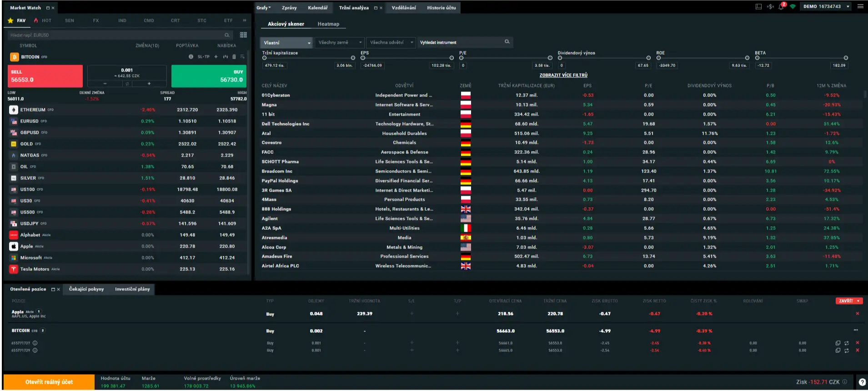Click the Market Watch search magnifier icon
Screen dimensions: 868x391
pyautogui.click(x=227, y=35)
